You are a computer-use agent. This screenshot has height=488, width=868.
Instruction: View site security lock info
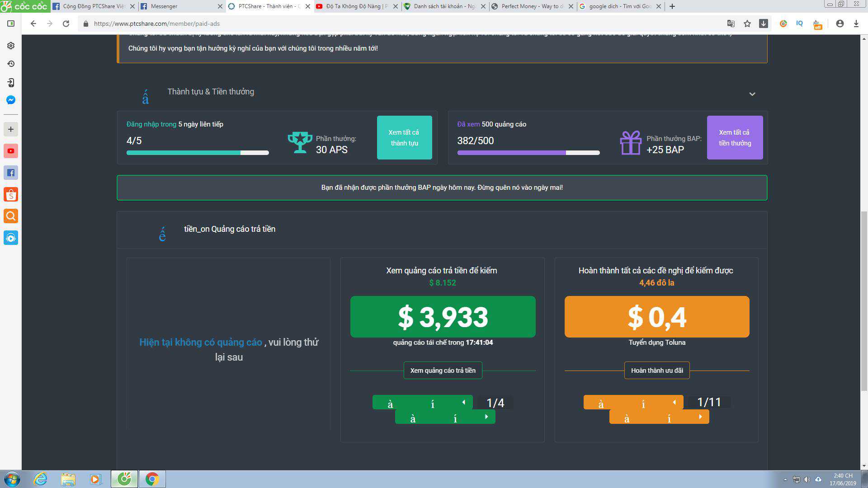click(86, 23)
